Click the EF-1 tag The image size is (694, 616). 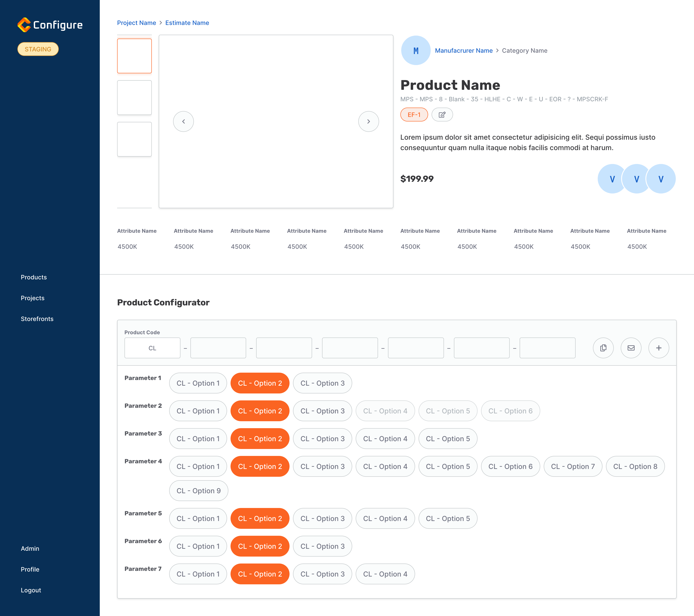(414, 115)
